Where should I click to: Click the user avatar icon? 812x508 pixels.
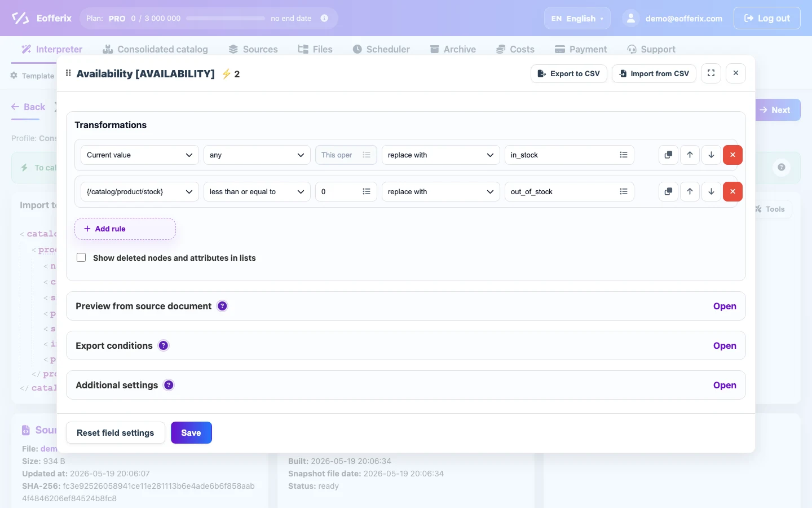tap(631, 18)
